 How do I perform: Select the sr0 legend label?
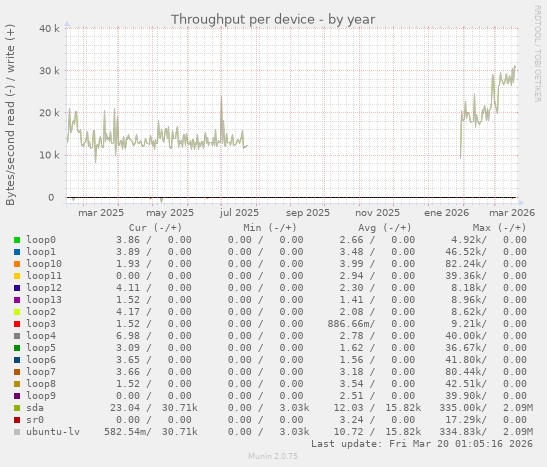(x=35, y=420)
